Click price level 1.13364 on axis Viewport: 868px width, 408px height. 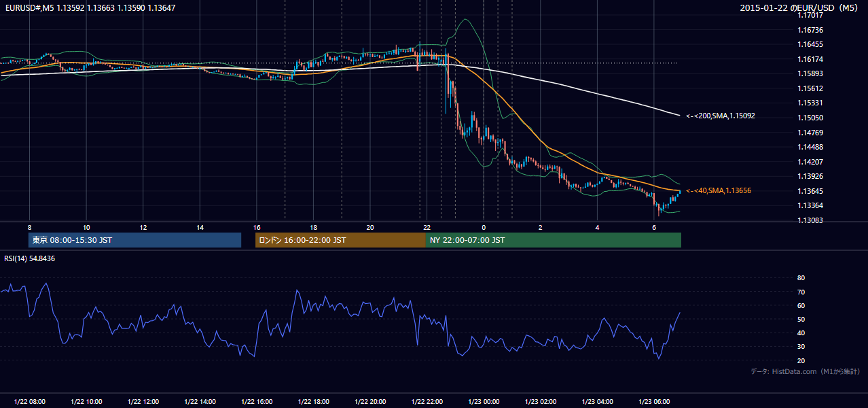(810, 205)
